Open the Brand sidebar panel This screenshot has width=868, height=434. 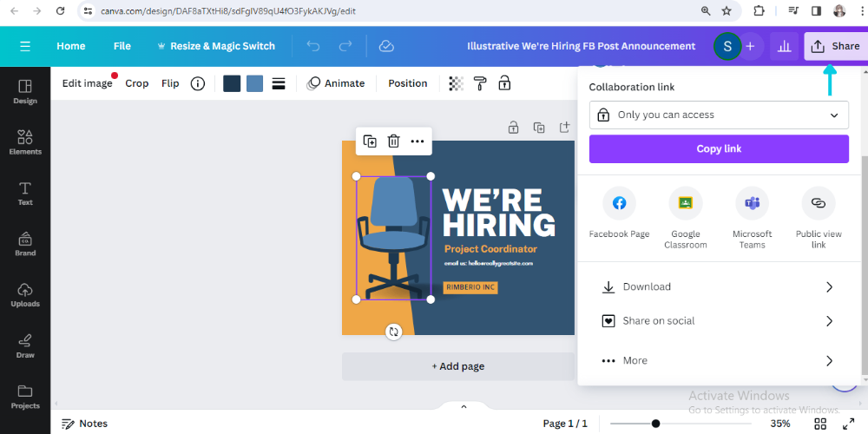[25, 244]
